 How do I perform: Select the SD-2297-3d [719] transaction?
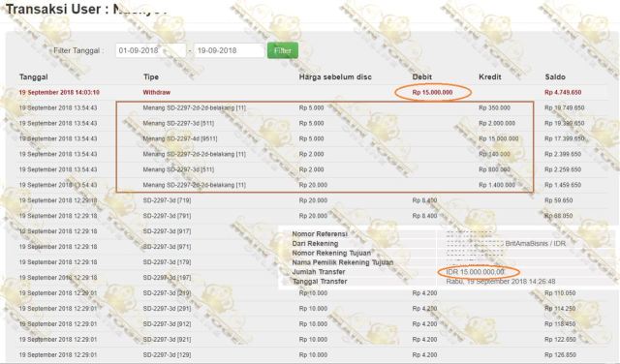pos(167,200)
